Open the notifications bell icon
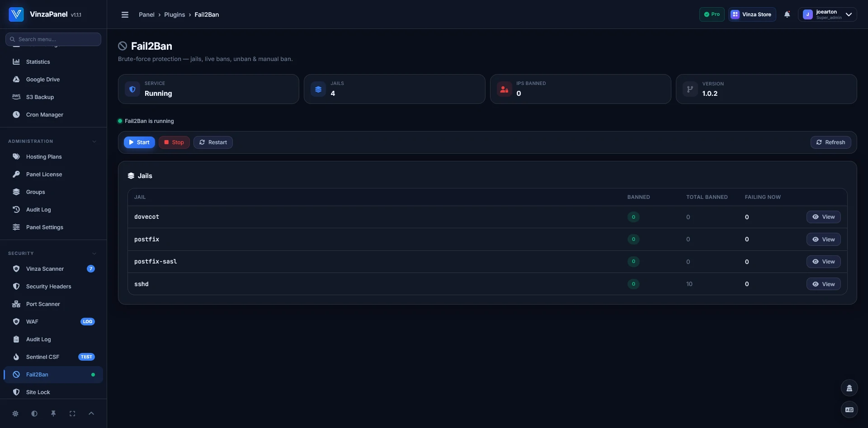868x428 pixels. coord(787,14)
